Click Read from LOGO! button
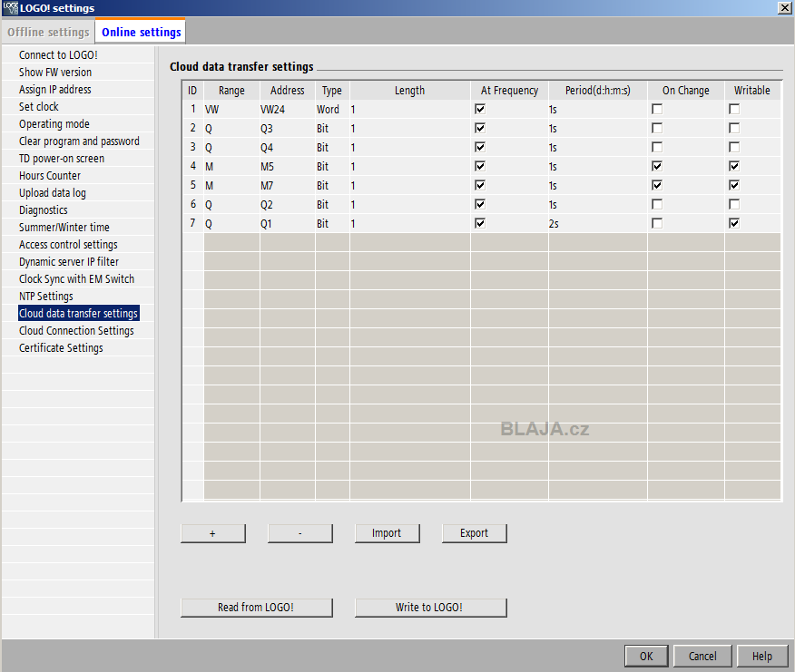 [257, 607]
